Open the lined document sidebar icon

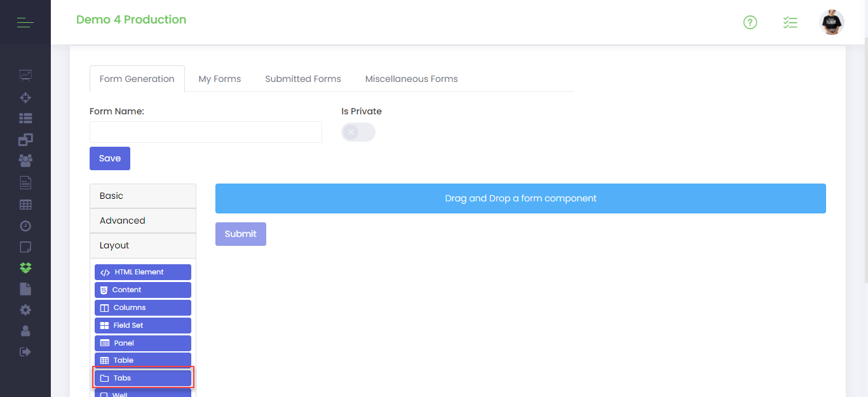25,183
